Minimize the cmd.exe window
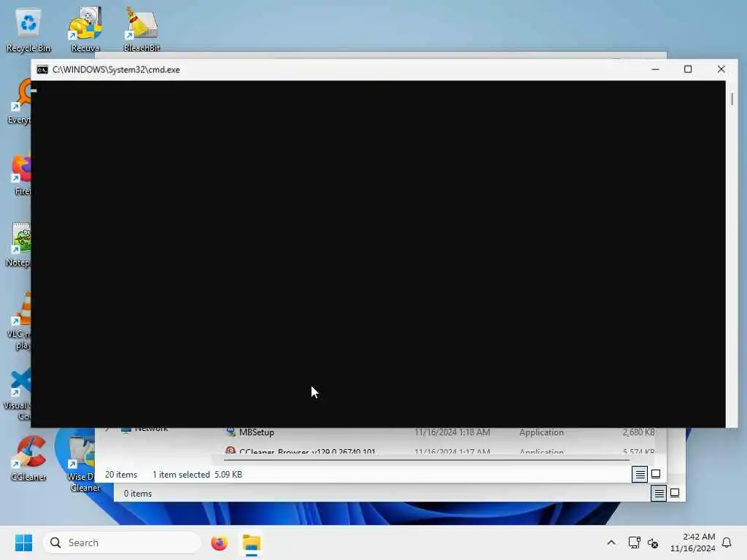The height and width of the screenshot is (560, 747). coord(656,69)
